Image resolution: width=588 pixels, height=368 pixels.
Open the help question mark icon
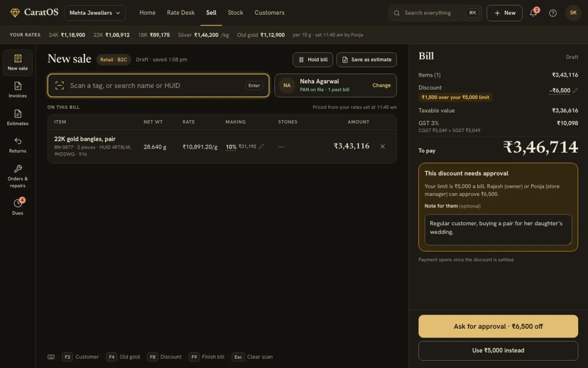pos(553,13)
